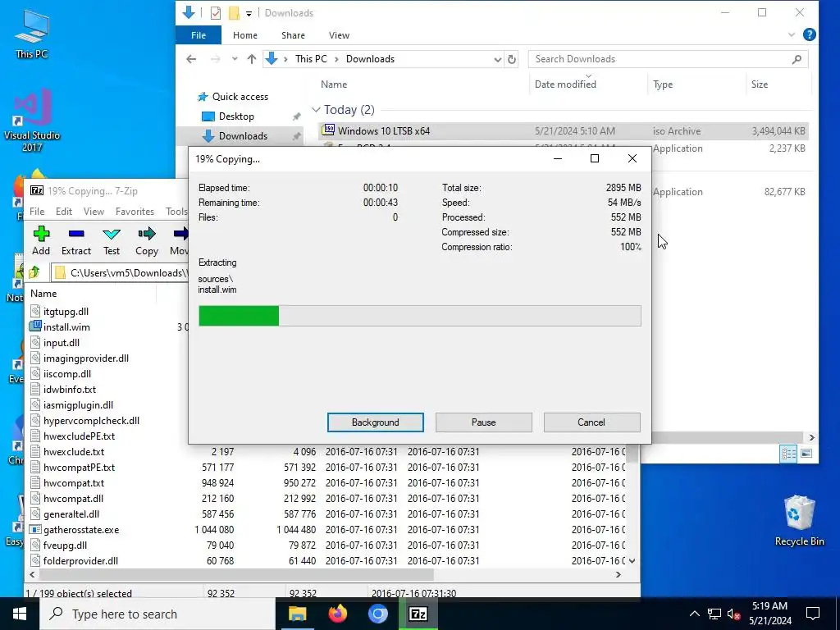Collapse the Today (2) group
The image size is (840, 630).
click(x=316, y=110)
